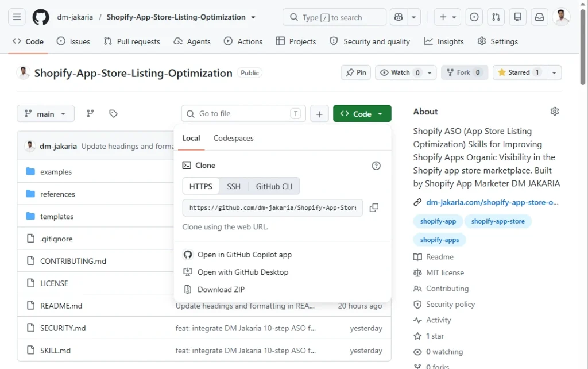Open the SKILL.md file

point(55,350)
